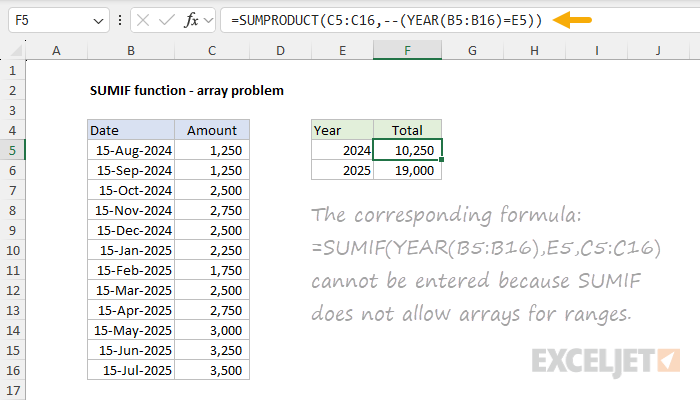Select cell with date 15-Jan-2025
700x400 pixels.
point(131,250)
